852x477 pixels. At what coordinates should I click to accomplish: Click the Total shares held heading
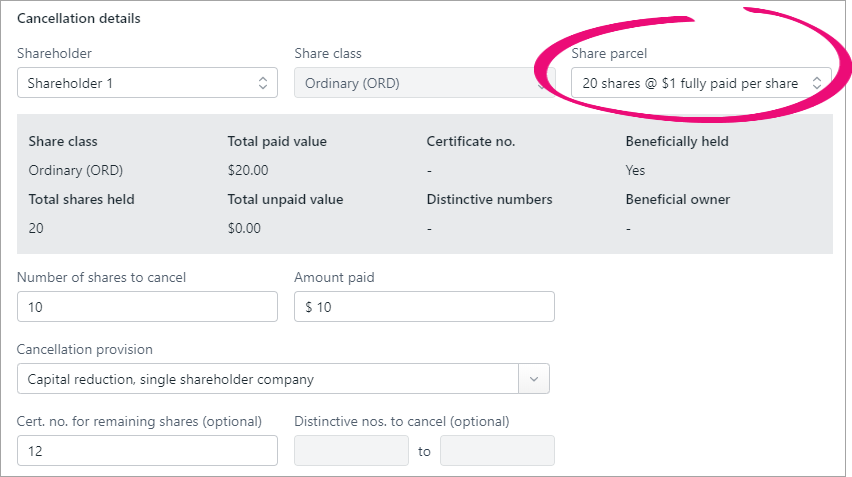pyautogui.click(x=81, y=199)
